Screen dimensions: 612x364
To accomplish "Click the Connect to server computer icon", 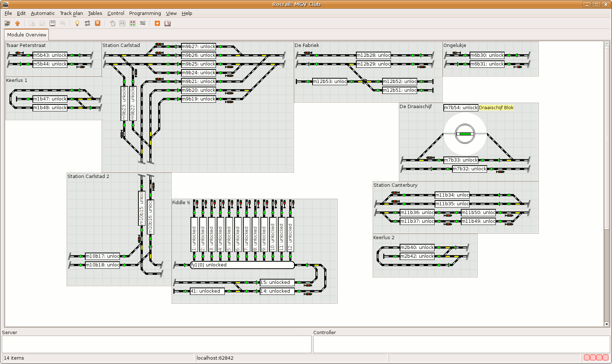I will (x=7, y=23).
